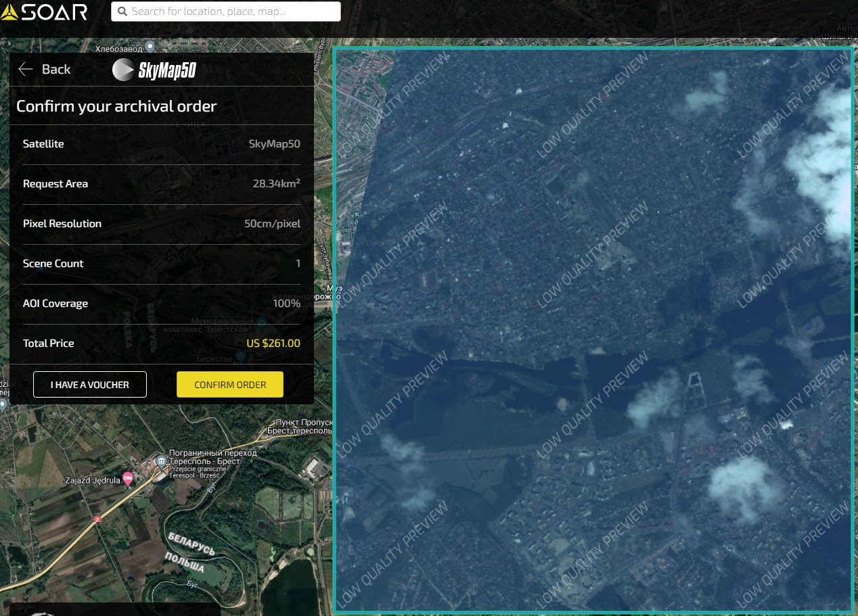
Task: Click the Пограничный переход Брест marker
Action: pos(161,460)
